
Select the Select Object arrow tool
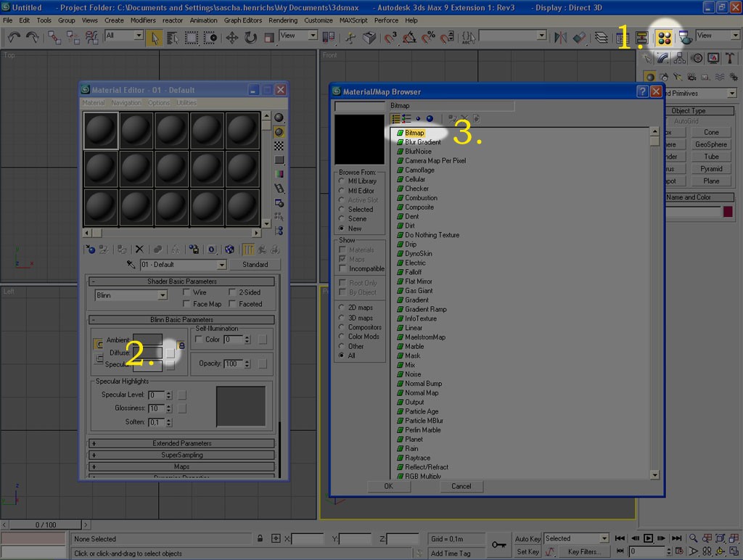155,38
